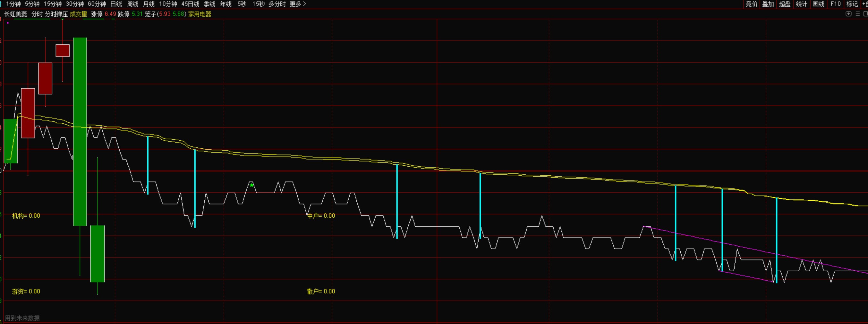Click the 中户= 0.00 label
868x324 pixels.
coord(321,216)
